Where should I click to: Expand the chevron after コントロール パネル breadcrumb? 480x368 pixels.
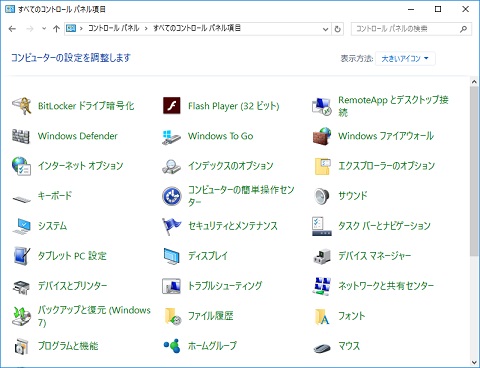click(146, 29)
